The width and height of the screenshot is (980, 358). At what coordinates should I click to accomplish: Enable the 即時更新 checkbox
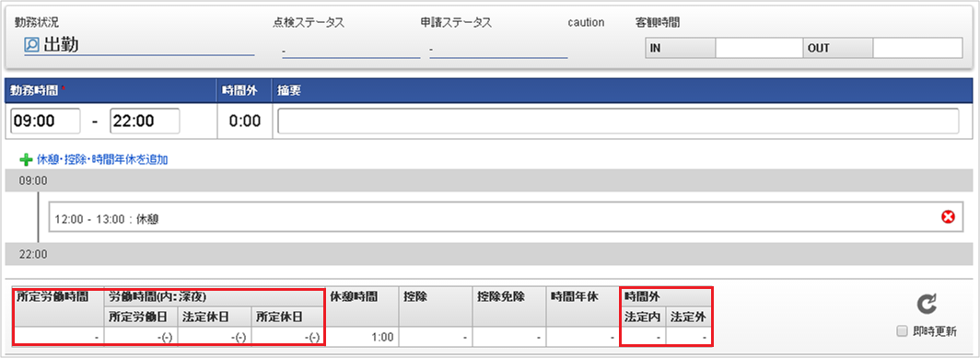(x=901, y=331)
